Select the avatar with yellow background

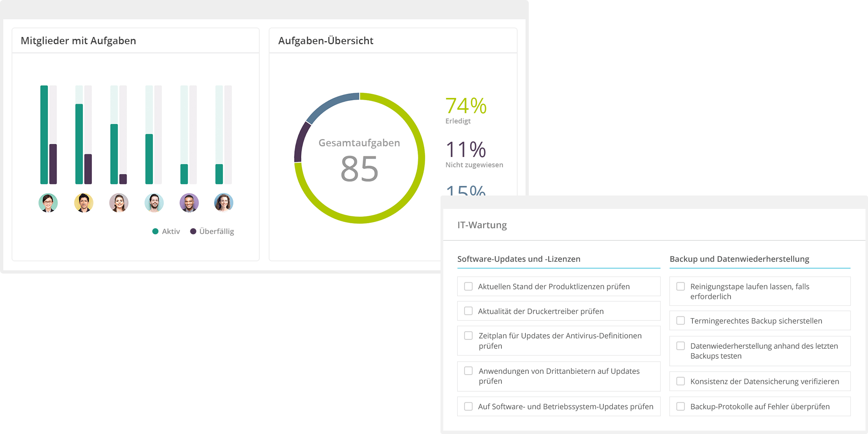tap(83, 203)
